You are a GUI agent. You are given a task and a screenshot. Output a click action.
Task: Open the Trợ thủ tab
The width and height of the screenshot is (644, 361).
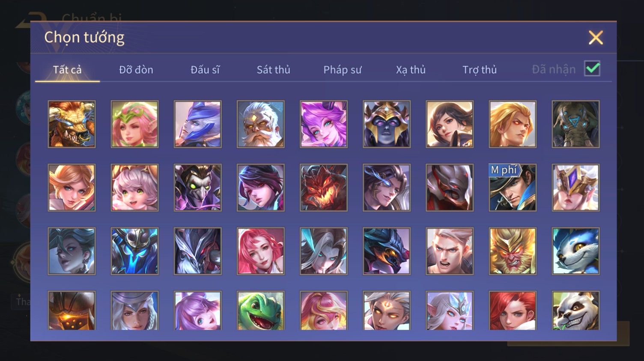tap(480, 69)
